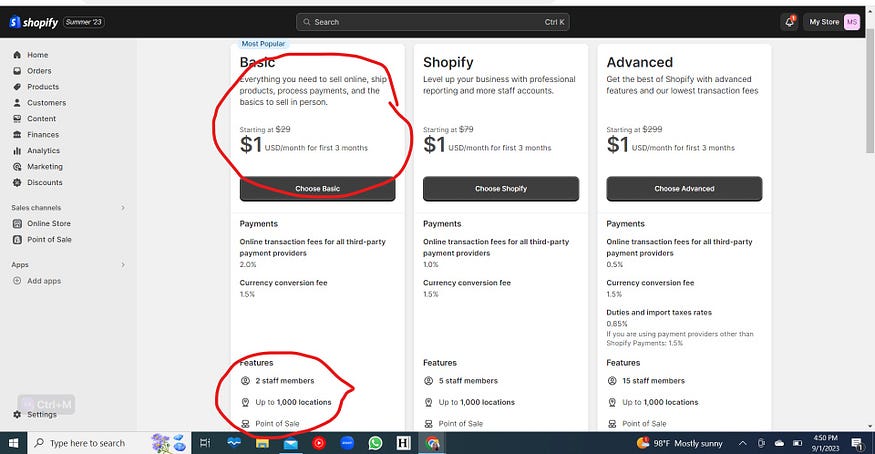
Task: Open notifications bell
Action: [789, 22]
